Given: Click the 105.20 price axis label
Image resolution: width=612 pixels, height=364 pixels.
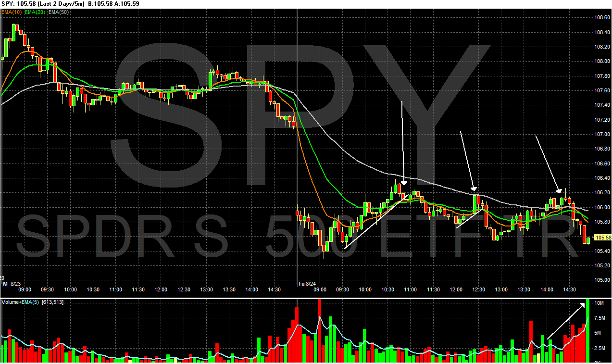Looking at the screenshot, I should tap(603, 265).
